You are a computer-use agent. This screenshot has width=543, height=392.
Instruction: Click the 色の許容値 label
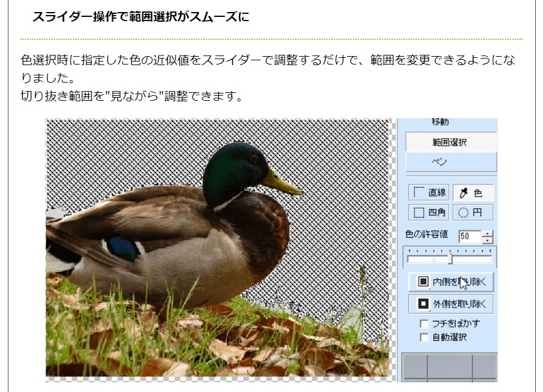427,235
